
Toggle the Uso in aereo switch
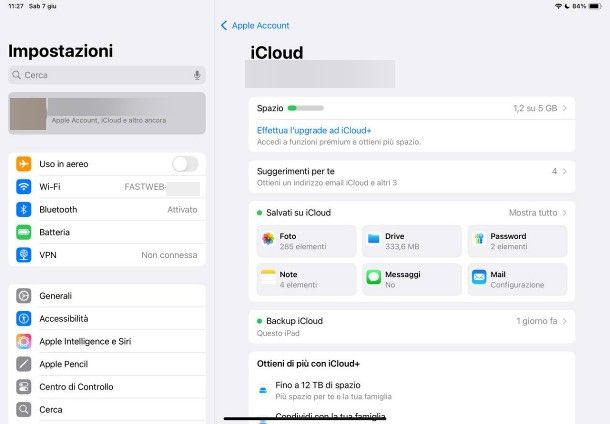[185, 164]
